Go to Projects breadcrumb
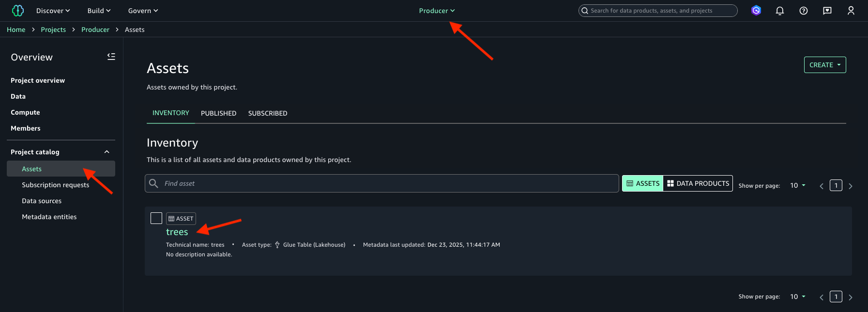The width and height of the screenshot is (868, 312). click(x=53, y=30)
